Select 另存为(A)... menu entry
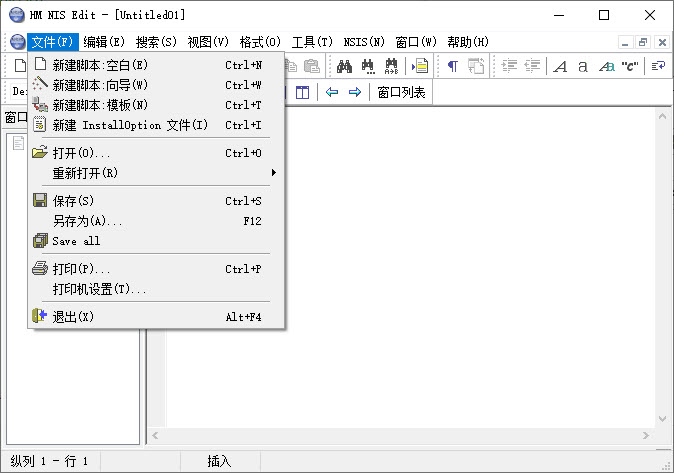This screenshot has width=674, height=473. (88, 221)
